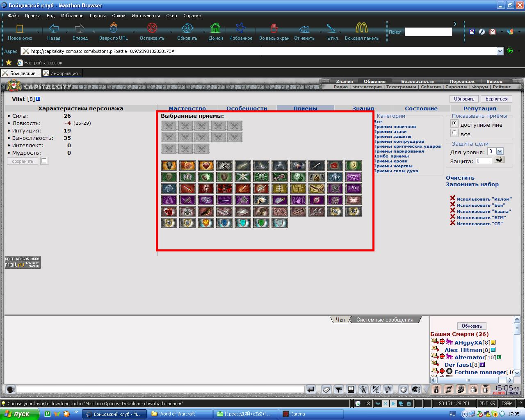The width and height of the screenshot is (525, 420).
Task: Click the Обновить button above player list
Action: tap(472, 326)
